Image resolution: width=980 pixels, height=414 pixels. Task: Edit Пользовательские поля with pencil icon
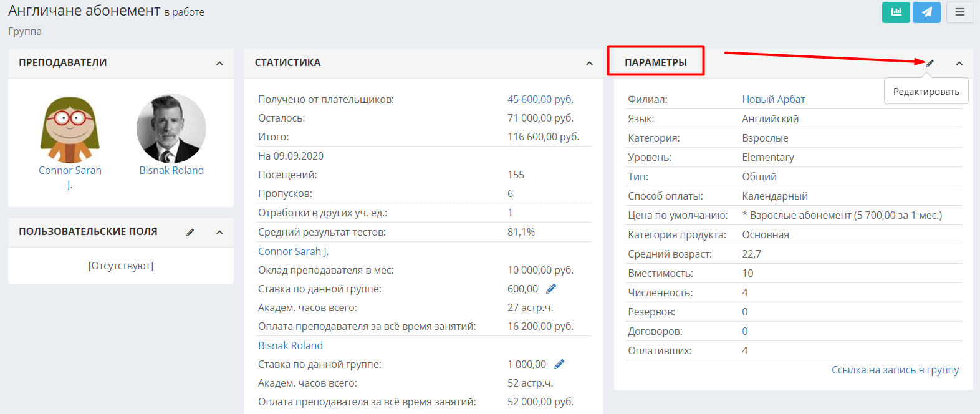coord(190,232)
